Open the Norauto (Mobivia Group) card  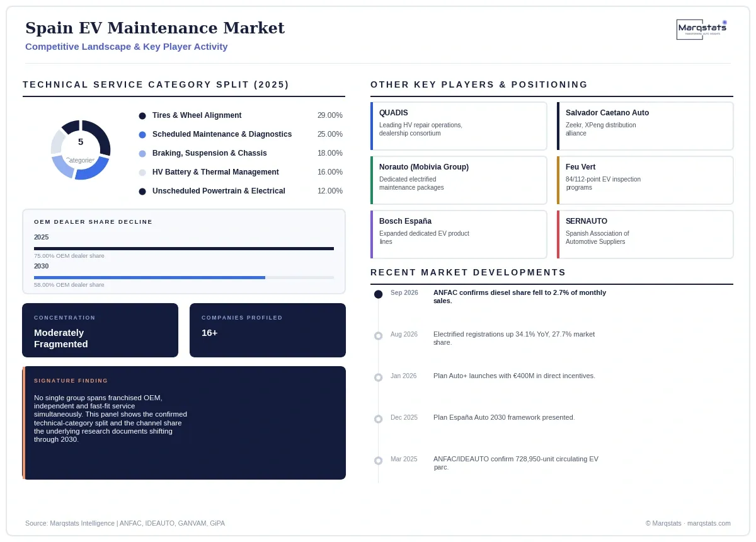[459, 180]
